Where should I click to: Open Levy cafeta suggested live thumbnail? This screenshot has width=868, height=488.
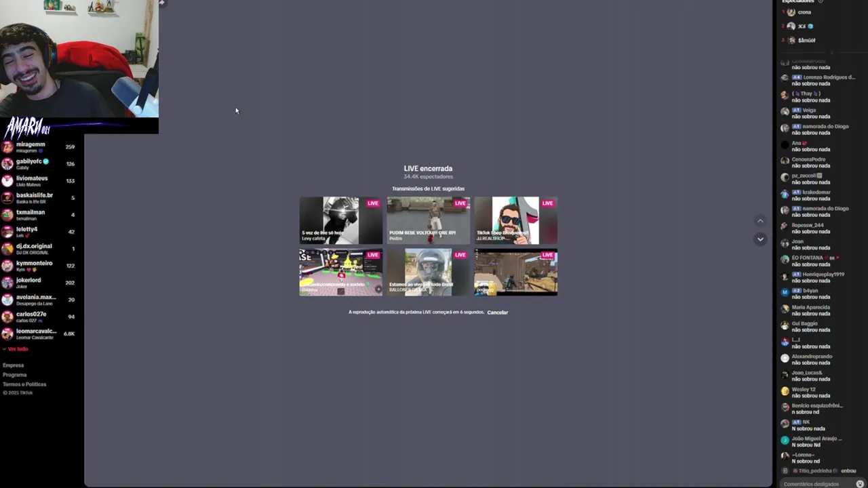[341, 220]
